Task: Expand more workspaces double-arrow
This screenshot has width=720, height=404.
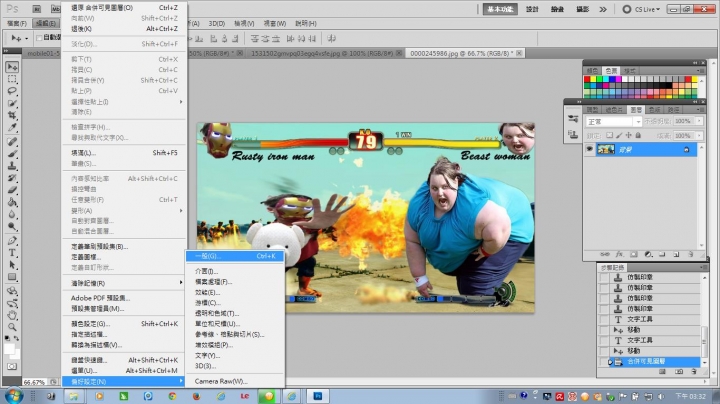Action: tap(603, 9)
